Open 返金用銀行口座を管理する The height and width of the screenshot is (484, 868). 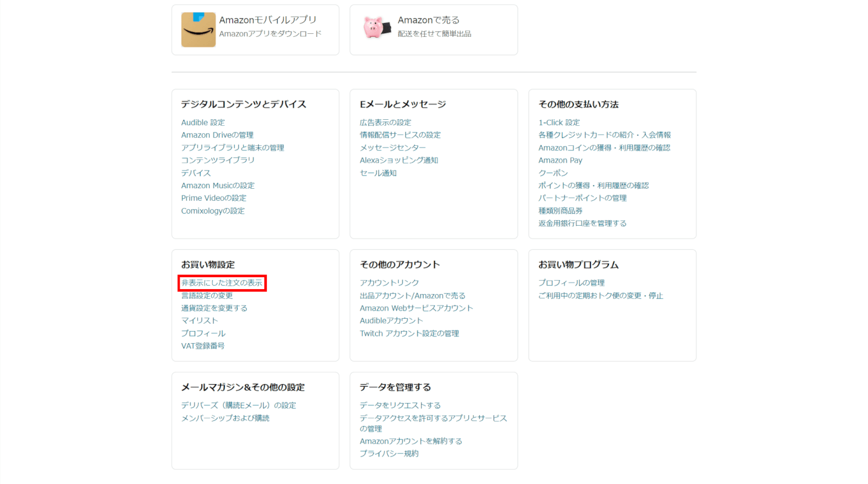[582, 223]
